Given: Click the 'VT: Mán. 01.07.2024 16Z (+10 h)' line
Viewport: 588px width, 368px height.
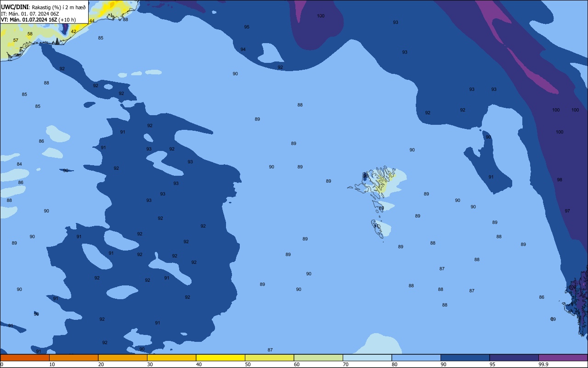Looking at the screenshot, I should [39, 20].
